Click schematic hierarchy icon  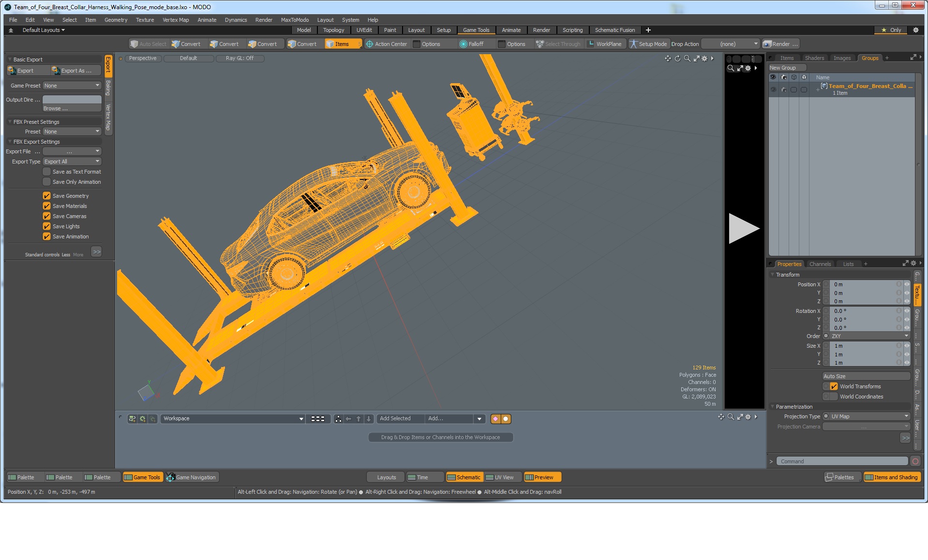tap(338, 419)
